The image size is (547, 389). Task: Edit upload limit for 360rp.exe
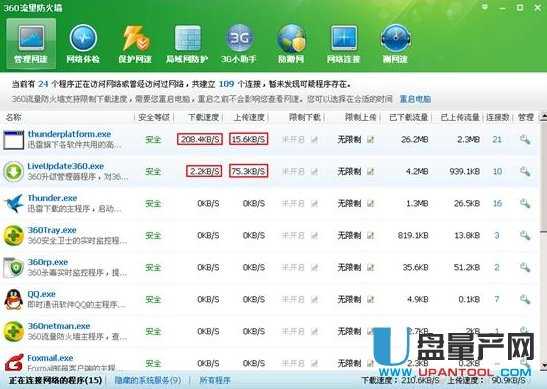pos(370,268)
